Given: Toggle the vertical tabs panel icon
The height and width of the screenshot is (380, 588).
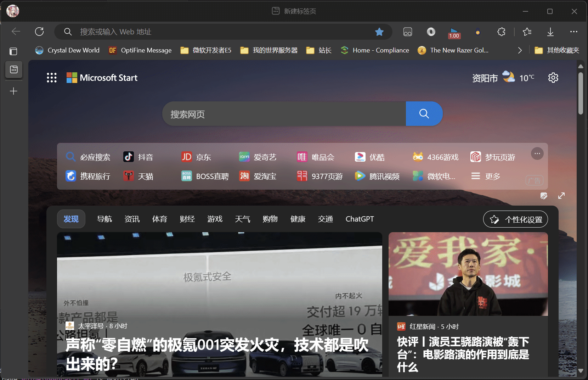Looking at the screenshot, I should tap(13, 51).
